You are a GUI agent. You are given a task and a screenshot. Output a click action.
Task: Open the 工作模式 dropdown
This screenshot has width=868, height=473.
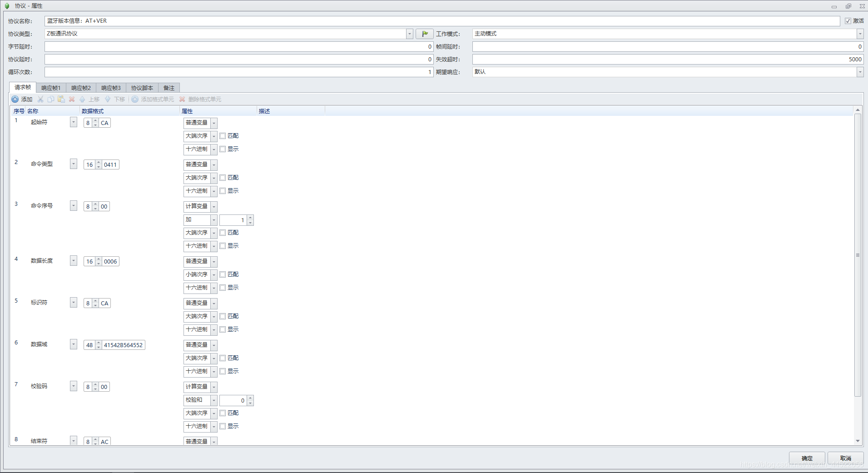pos(860,34)
